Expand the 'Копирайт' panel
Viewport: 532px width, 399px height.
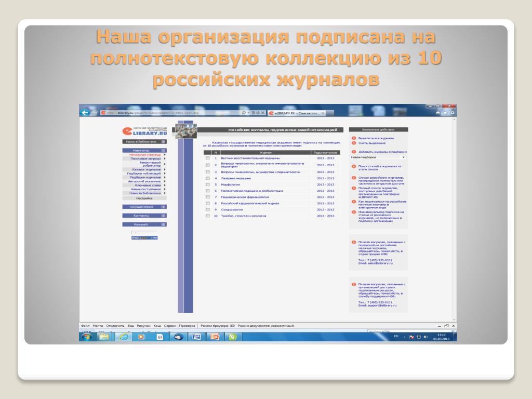163,224
